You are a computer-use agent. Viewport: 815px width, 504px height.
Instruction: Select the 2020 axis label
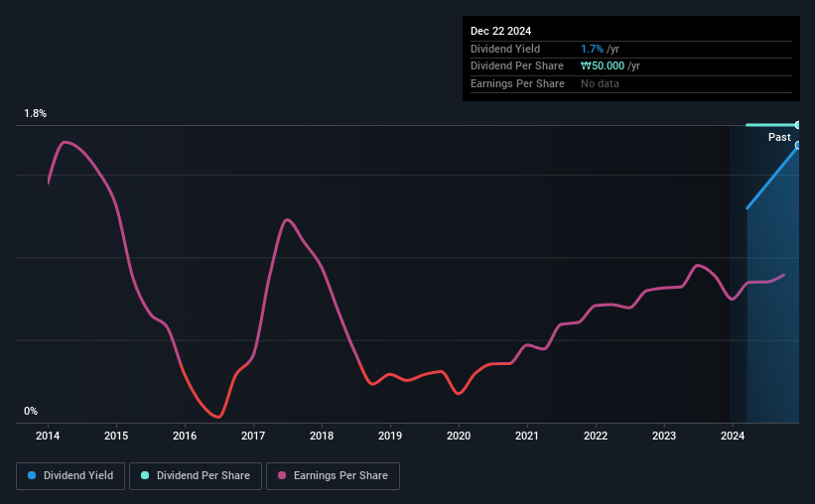tap(459, 436)
